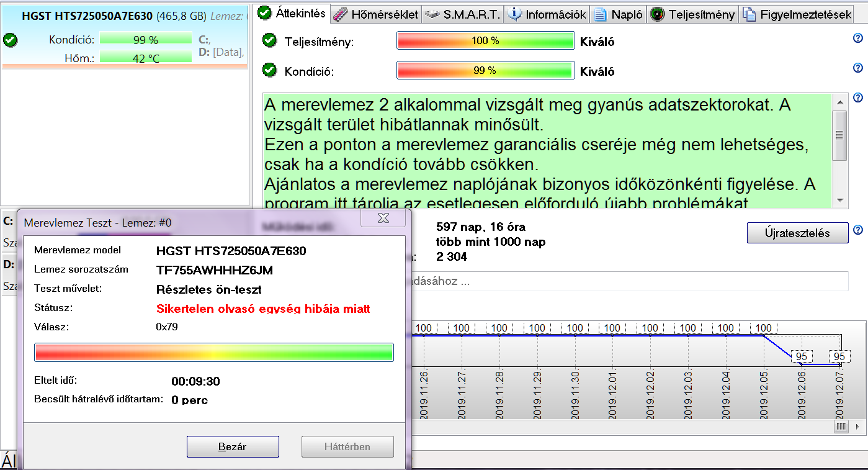Click the 42 °C temperature bar
This screenshot has width=868, height=470.
pyautogui.click(x=146, y=58)
